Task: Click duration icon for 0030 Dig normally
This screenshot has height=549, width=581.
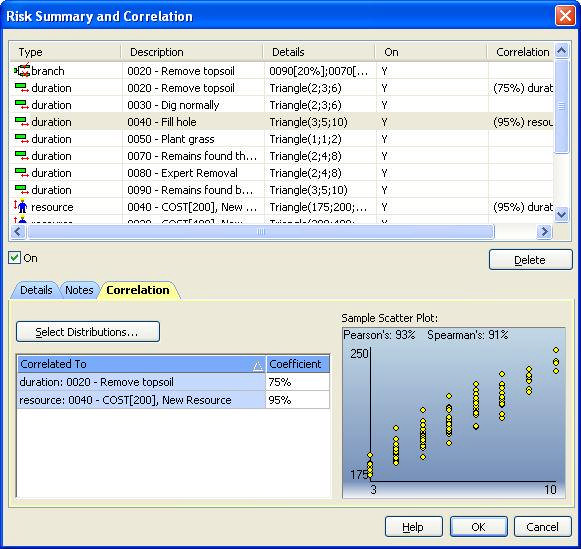Action: pos(21,105)
